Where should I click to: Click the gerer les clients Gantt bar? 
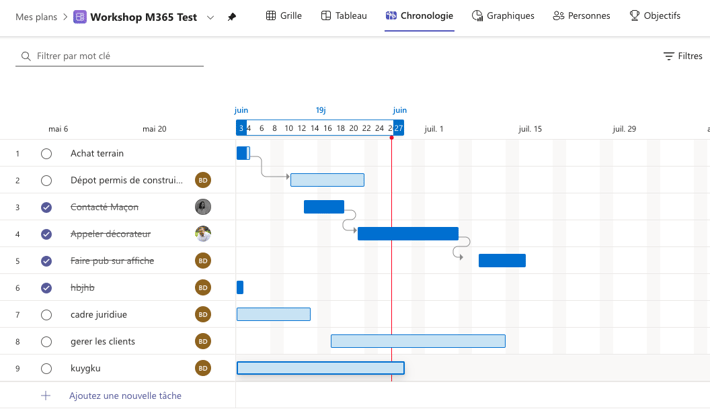[x=418, y=341]
